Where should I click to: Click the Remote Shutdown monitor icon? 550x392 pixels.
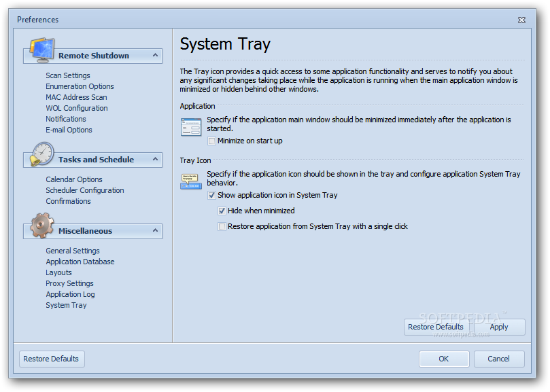tap(42, 50)
